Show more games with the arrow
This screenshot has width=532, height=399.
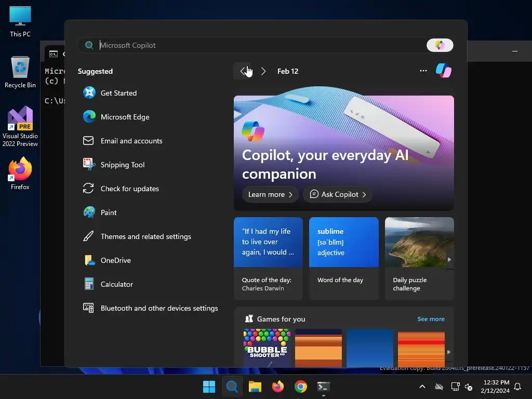click(449, 352)
